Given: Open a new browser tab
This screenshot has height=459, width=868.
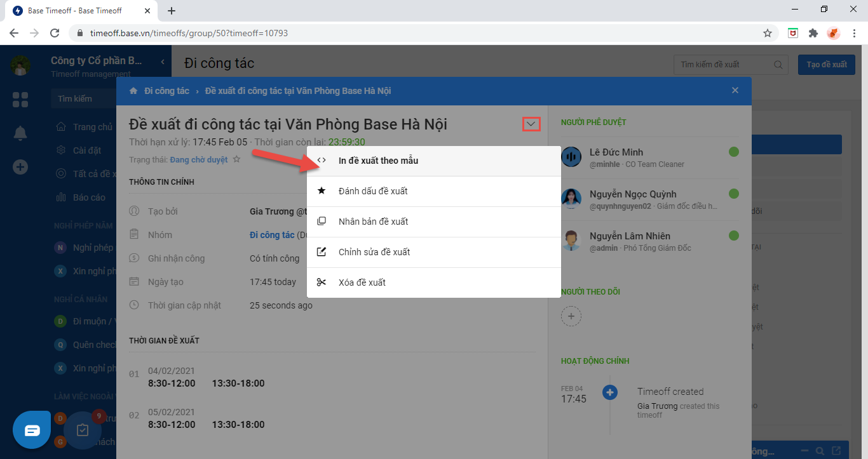Looking at the screenshot, I should tap(172, 11).
